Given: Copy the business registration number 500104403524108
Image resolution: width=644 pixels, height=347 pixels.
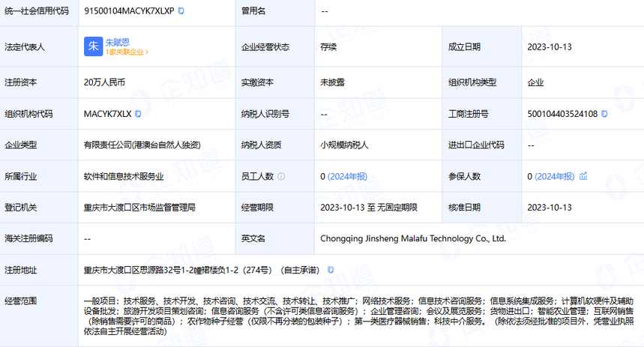Looking at the screenshot, I should 604,114.
